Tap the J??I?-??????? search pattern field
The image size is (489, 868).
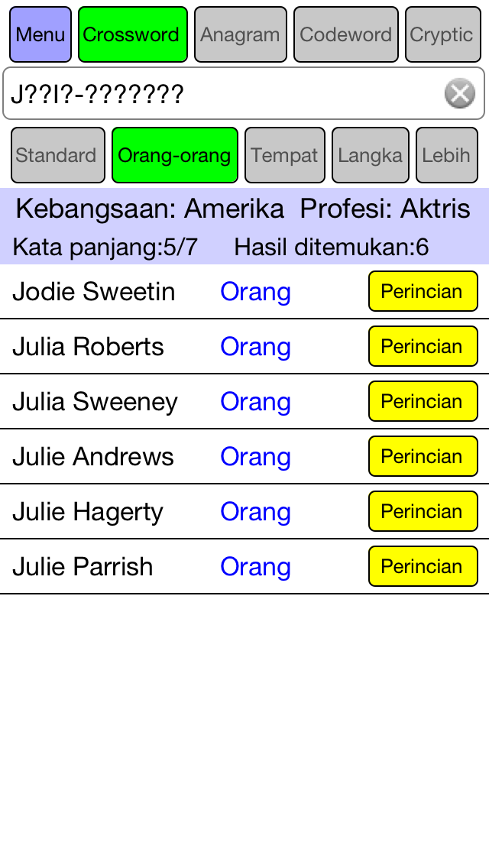pyautogui.click(x=222, y=93)
